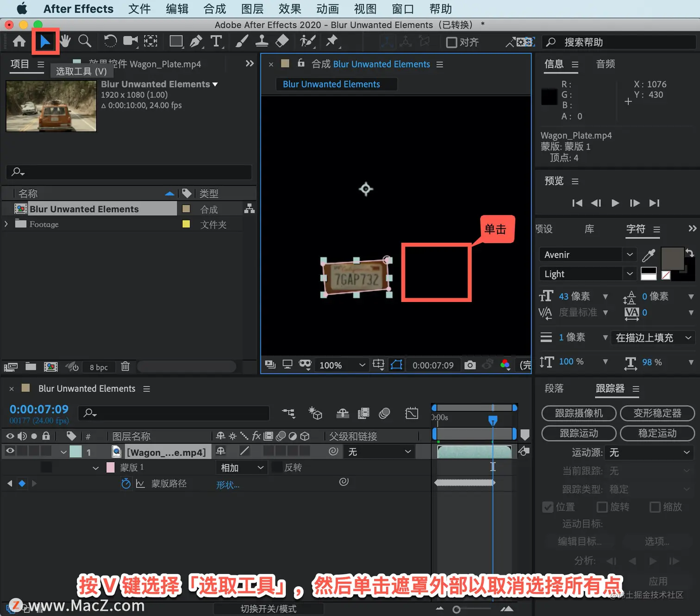Image resolution: width=700 pixels, height=616 pixels.
Task: Switch to the 音频 tab
Action: tap(606, 64)
